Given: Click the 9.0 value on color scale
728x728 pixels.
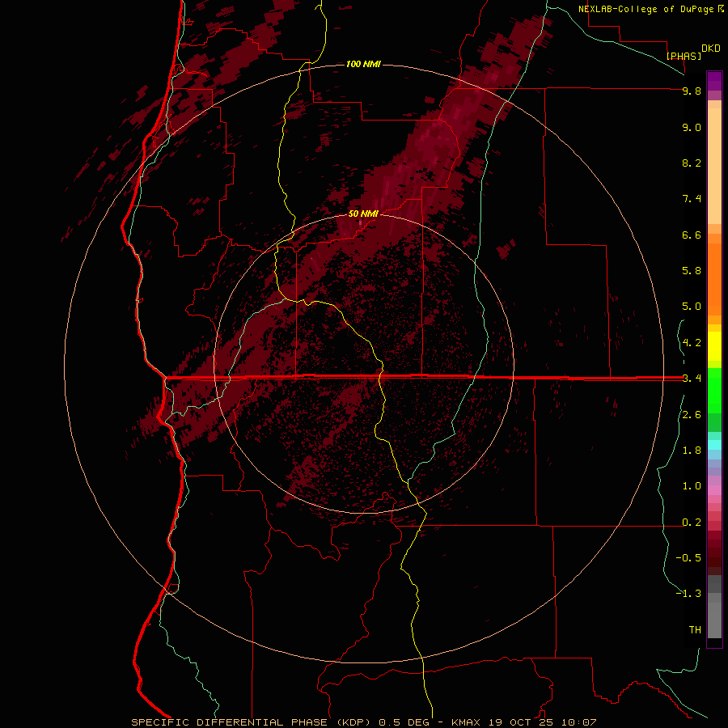Looking at the screenshot, I should coord(692,127).
